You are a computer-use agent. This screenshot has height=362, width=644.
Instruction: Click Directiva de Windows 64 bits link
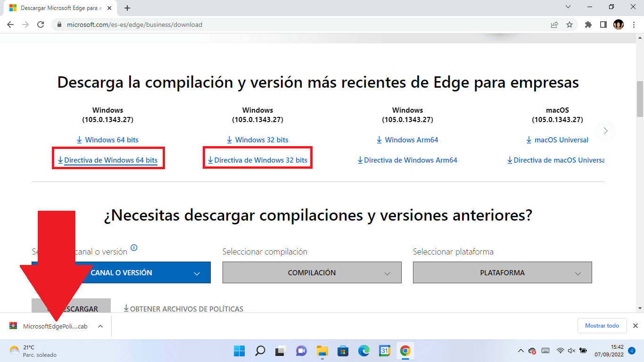(107, 160)
